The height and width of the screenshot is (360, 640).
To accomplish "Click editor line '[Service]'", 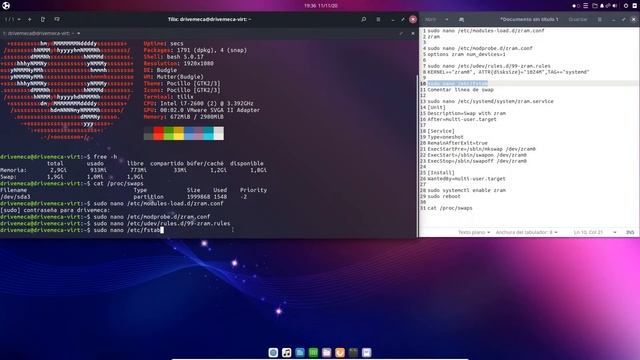I will point(441,131).
